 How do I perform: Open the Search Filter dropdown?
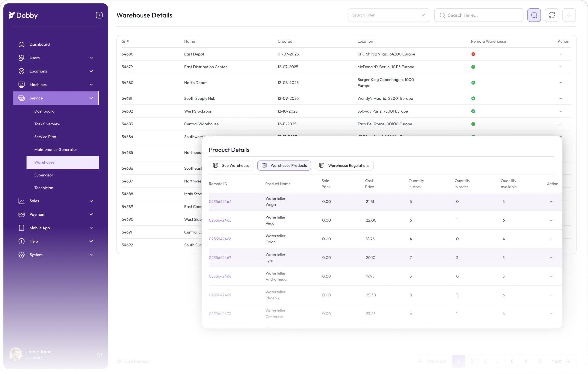click(x=389, y=15)
